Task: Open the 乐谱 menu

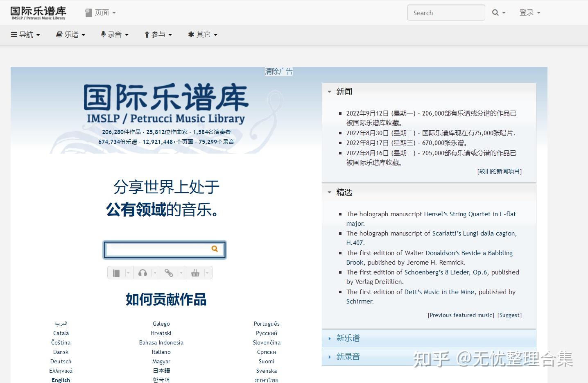Action: (71, 34)
